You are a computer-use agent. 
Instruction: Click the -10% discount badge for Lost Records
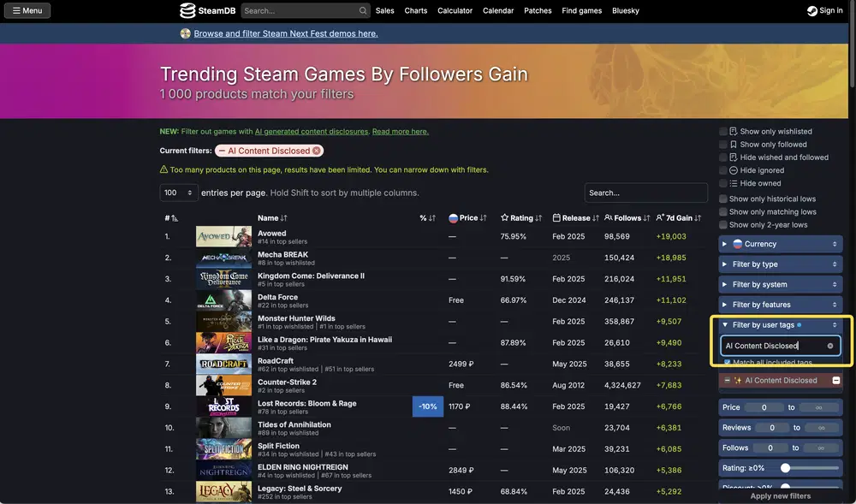[x=427, y=407]
